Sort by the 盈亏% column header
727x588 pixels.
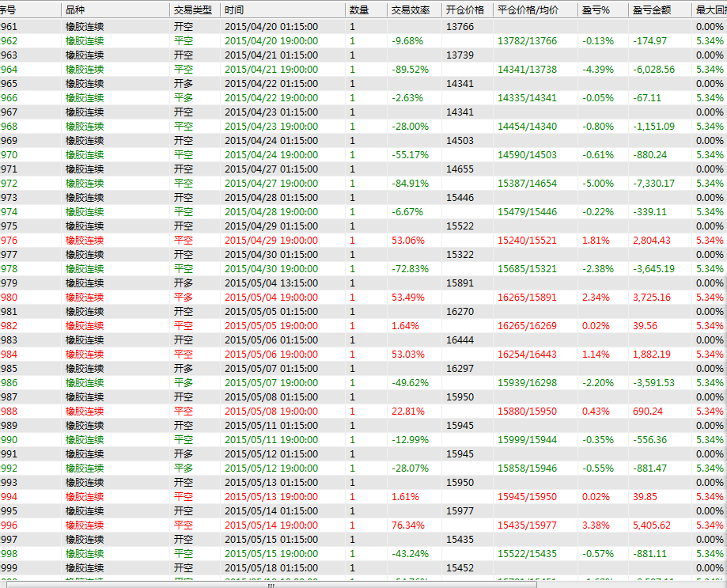596,9
